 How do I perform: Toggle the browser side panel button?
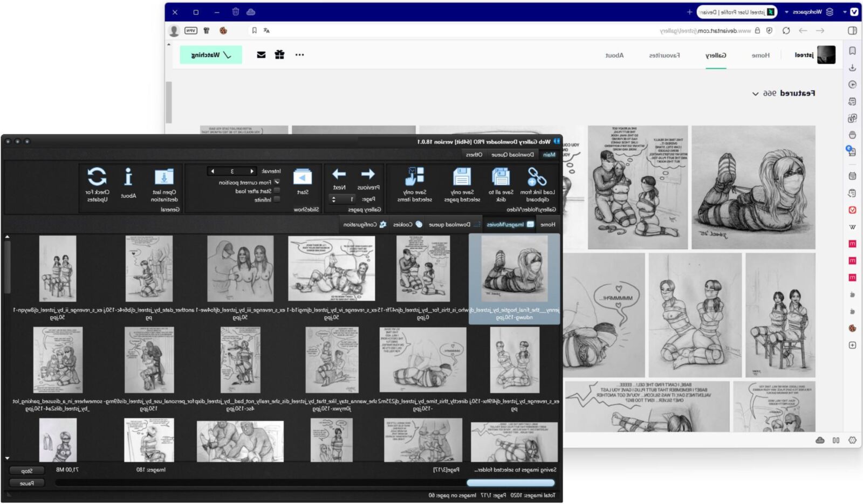click(x=852, y=31)
